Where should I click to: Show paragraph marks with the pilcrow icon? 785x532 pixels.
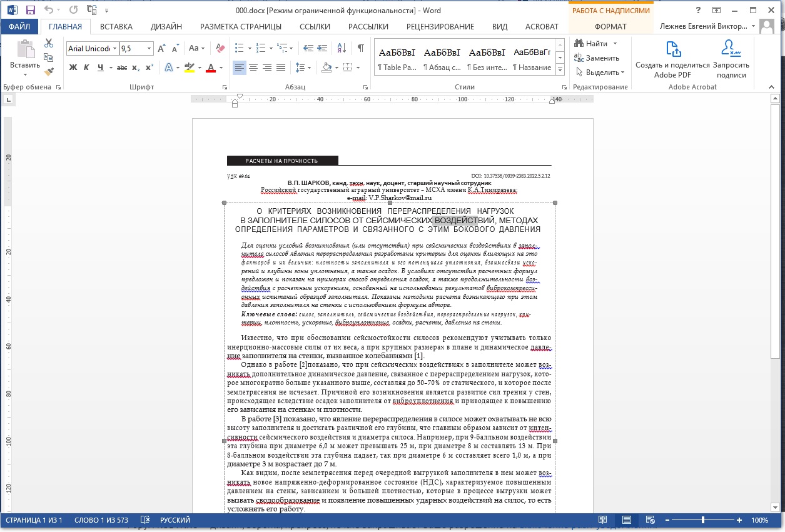coord(361,48)
